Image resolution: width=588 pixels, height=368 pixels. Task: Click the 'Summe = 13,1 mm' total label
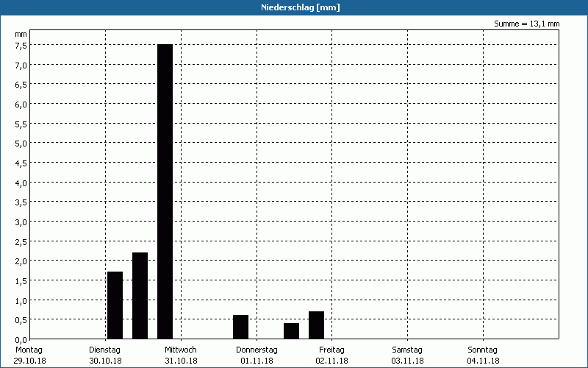527,24
